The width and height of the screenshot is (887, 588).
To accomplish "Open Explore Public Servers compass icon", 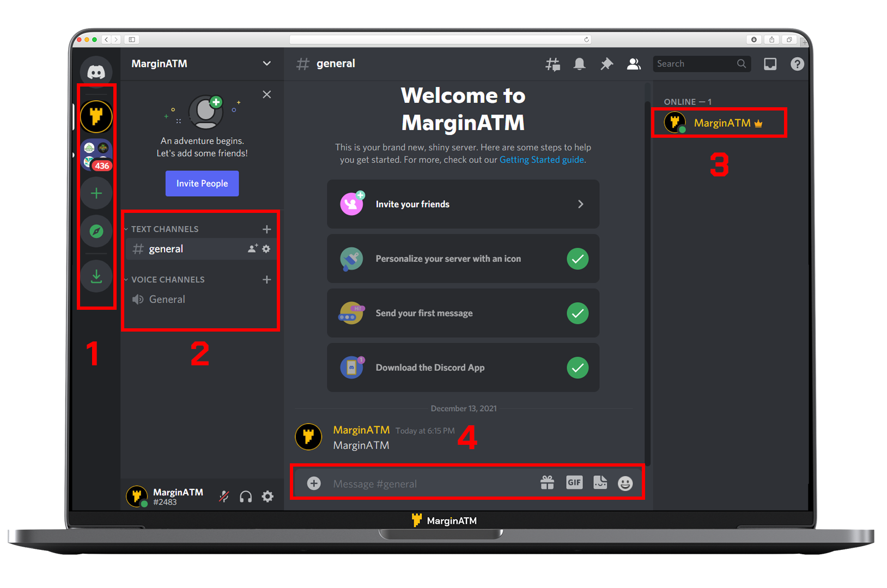I will pos(96,231).
